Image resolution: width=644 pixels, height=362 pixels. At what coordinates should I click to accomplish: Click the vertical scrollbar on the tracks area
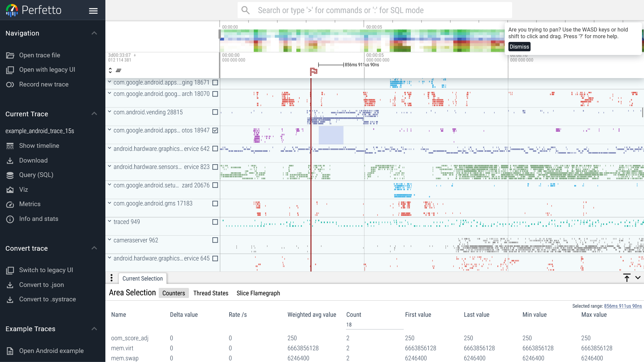point(643,113)
